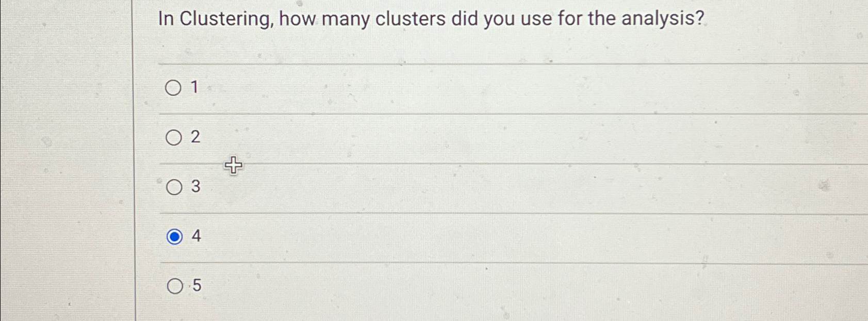
Task: Click the answer label showing 1
Action: pyautogui.click(x=195, y=88)
